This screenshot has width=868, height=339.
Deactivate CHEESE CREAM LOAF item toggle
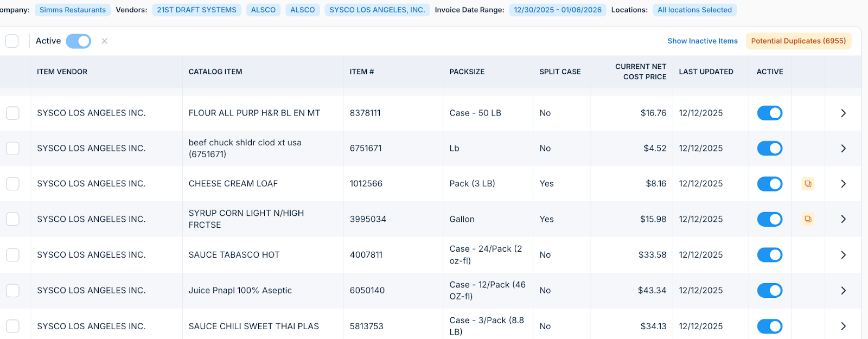(x=770, y=184)
